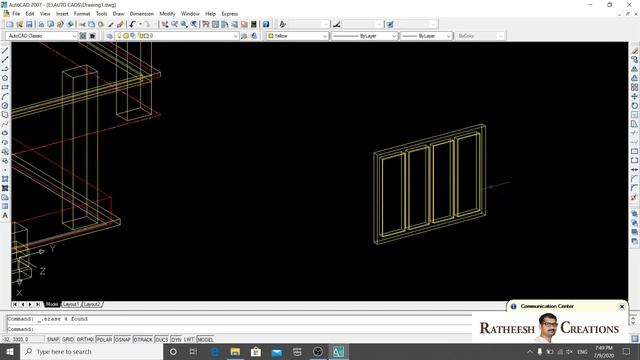Click the Mirror tool in Modify toolbar

[x=634, y=69]
